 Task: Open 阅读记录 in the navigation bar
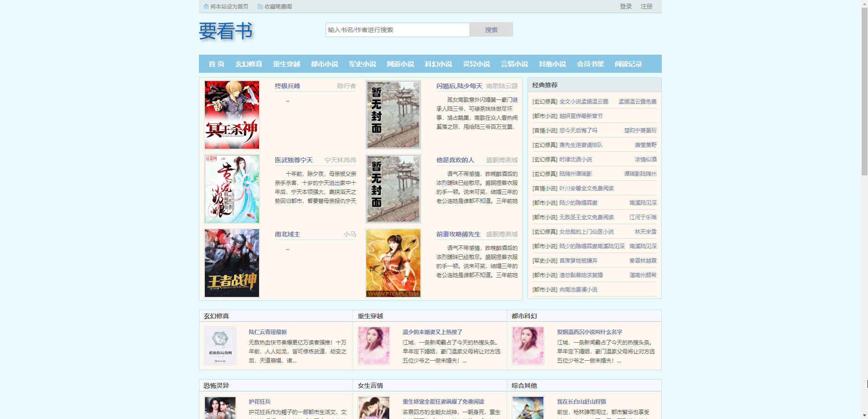[x=628, y=64]
